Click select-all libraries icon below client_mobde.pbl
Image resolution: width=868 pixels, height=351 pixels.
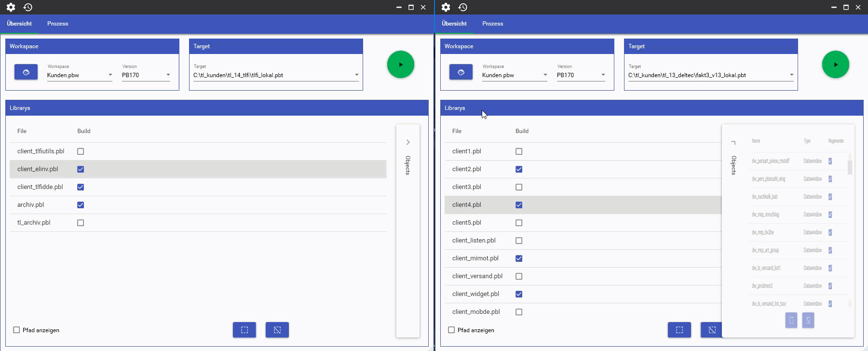click(x=679, y=330)
